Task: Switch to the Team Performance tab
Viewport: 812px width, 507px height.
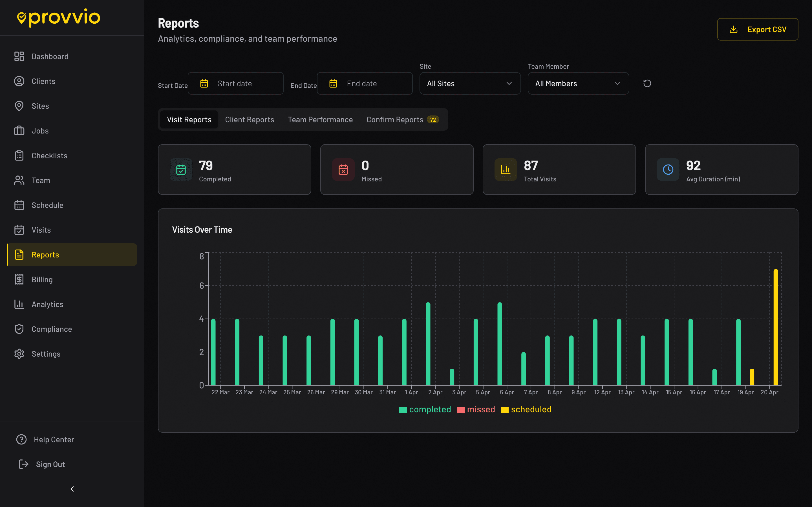Action: point(320,119)
